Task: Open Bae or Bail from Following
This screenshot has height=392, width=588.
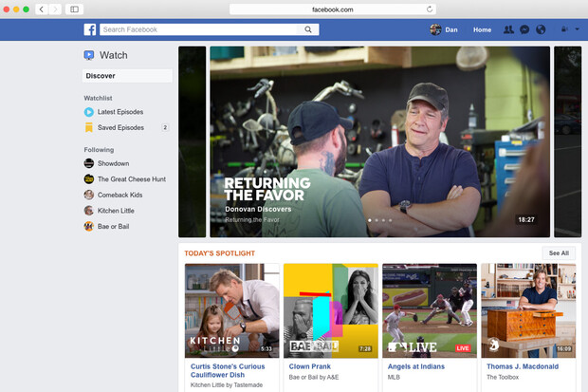Action: click(113, 227)
